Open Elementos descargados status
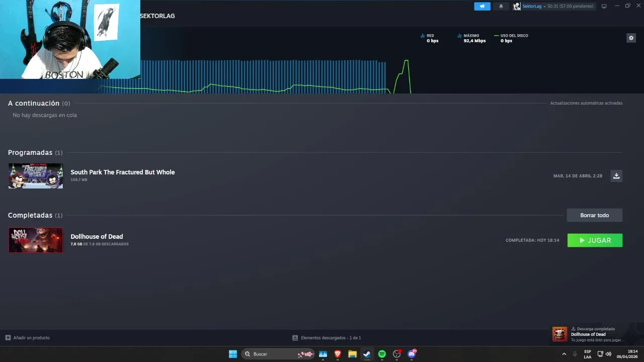The height and width of the screenshot is (362, 644). coord(327,338)
